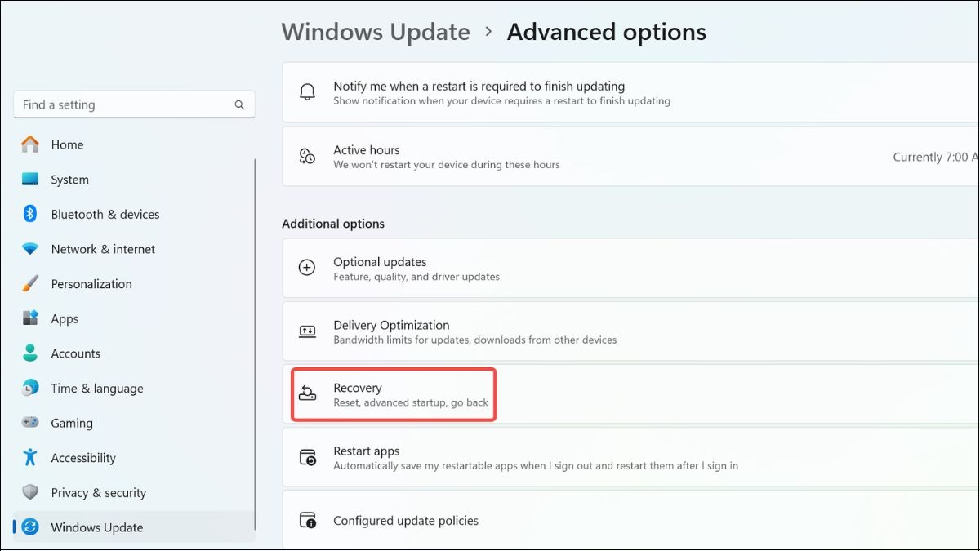Select Network & internet in sidebar

134,249
